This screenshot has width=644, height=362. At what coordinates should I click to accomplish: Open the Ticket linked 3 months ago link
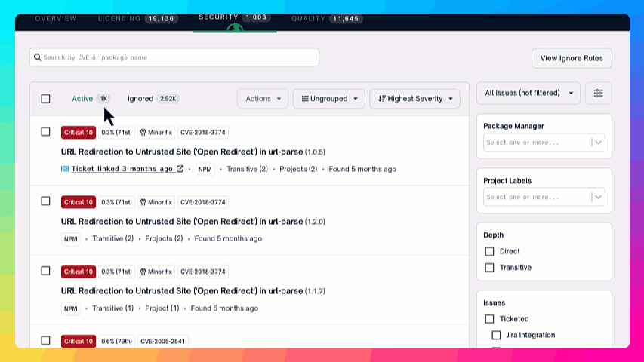(x=122, y=169)
